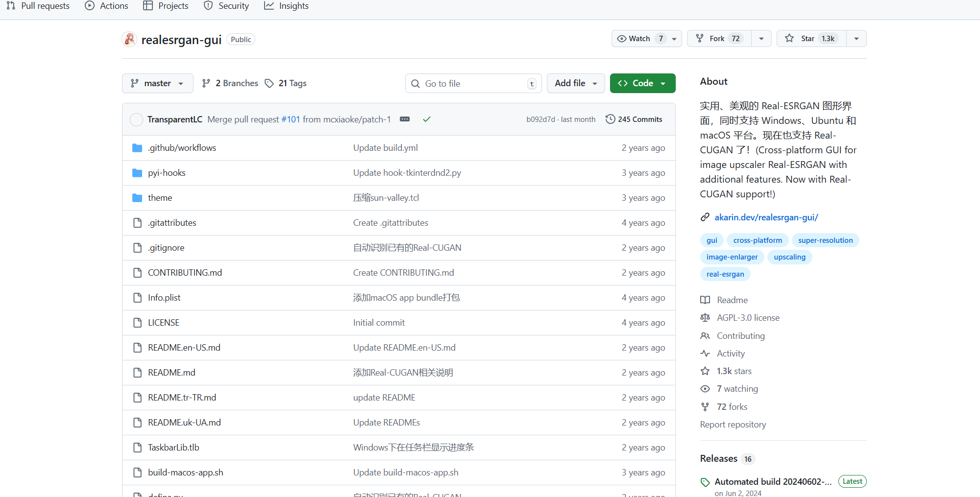980x497 pixels.
Task: Click the green commit status checkmark
Action: pyautogui.click(x=427, y=119)
